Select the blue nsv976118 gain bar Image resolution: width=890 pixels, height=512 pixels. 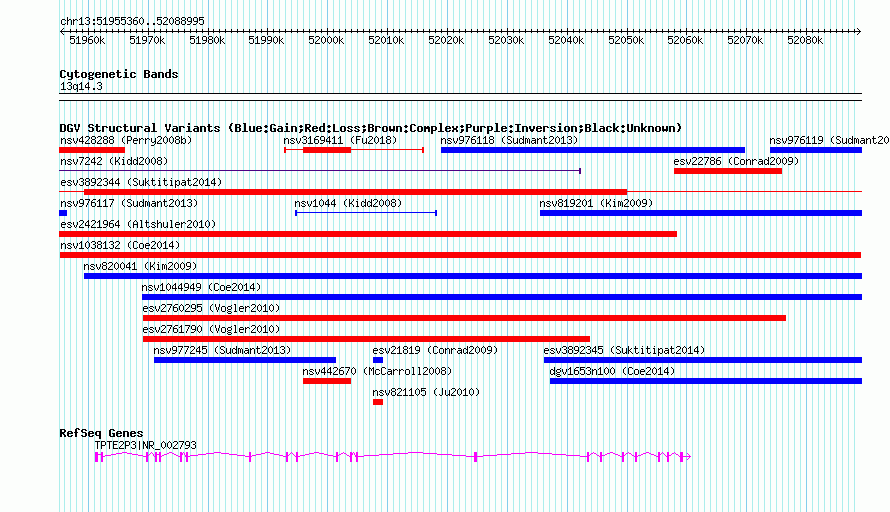(593, 150)
